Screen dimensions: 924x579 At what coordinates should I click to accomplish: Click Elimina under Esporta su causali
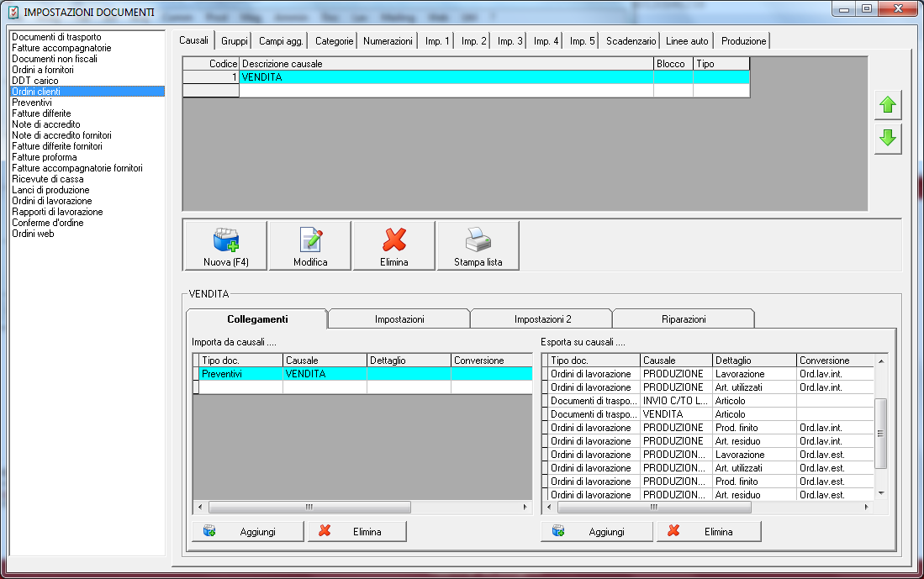[709, 531]
